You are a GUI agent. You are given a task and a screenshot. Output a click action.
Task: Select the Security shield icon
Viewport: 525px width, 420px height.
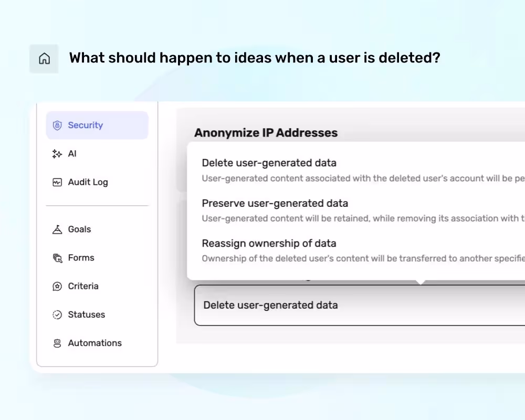(x=57, y=125)
